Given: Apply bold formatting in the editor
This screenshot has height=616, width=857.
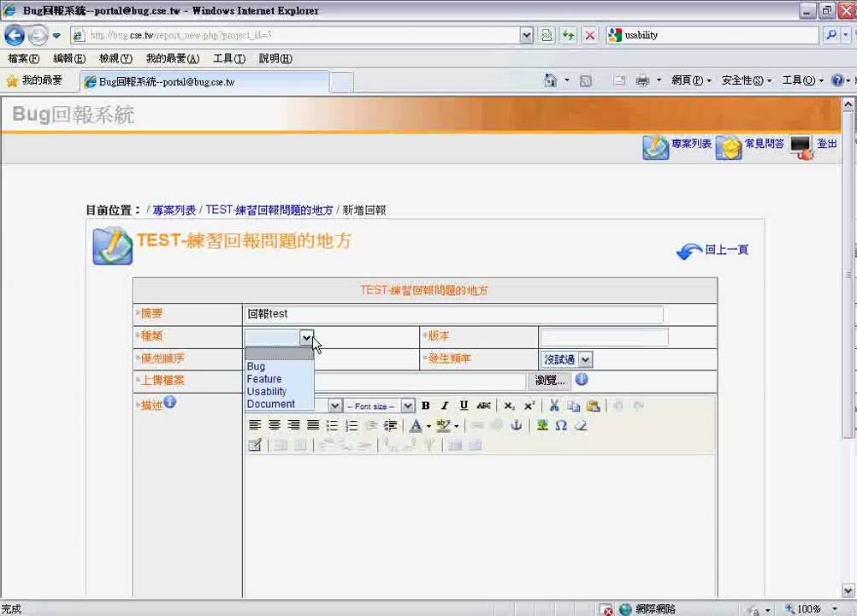Looking at the screenshot, I should click(x=425, y=406).
